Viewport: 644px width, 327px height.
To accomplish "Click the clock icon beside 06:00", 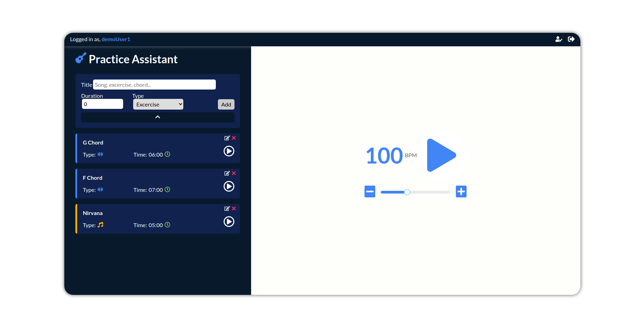I will pyautogui.click(x=167, y=154).
